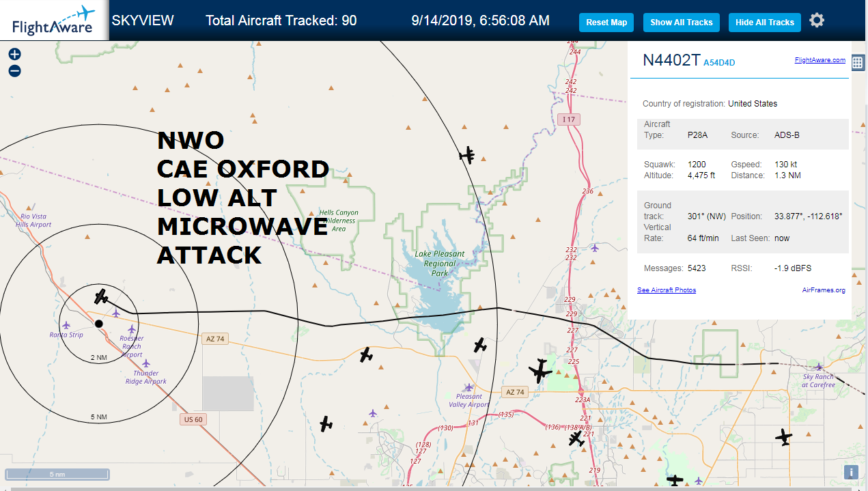Click the 2 NM range ring label
This screenshot has height=491, width=868.
click(x=98, y=357)
